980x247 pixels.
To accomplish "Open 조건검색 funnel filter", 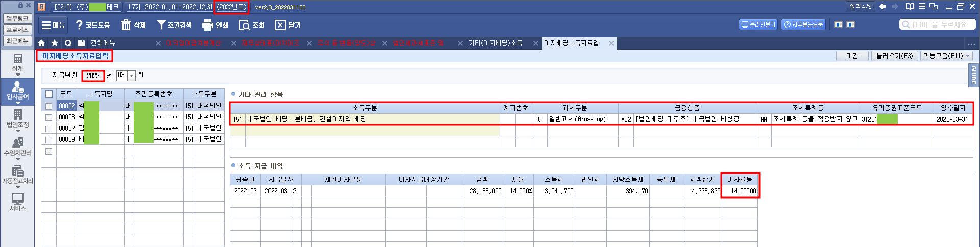I will click(174, 25).
